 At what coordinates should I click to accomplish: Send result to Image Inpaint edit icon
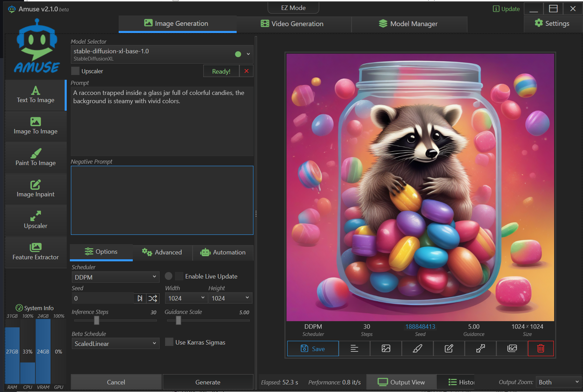[449, 349]
